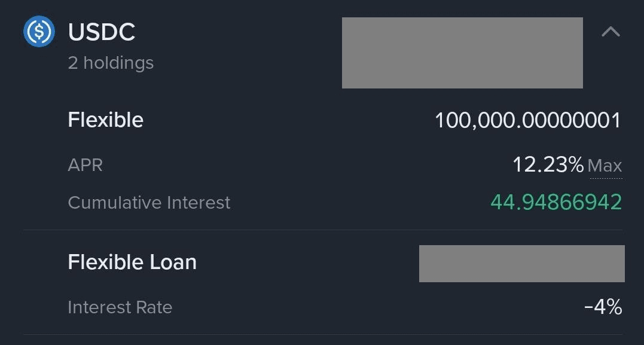Click the Max label beside APR
The image size is (644, 345).
(x=605, y=166)
